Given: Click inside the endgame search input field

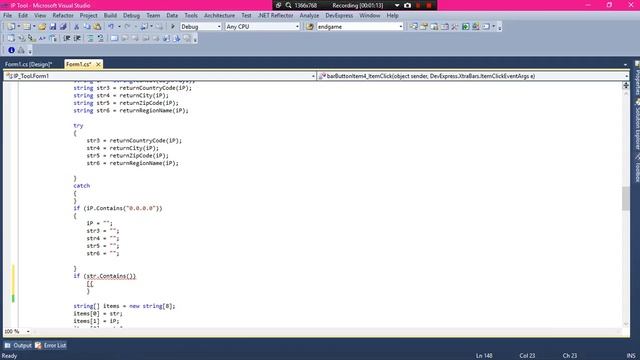Looking at the screenshot, I should (357, 27).
